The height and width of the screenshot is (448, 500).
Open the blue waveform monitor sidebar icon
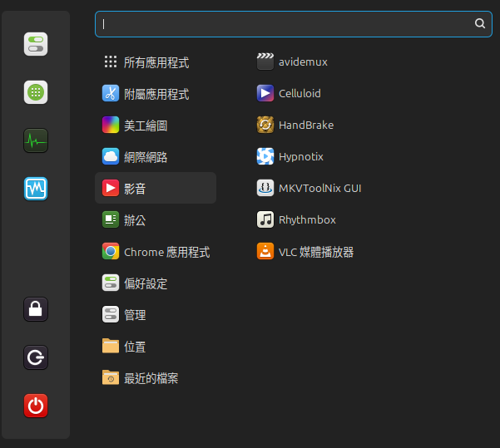tap(36, 189)
